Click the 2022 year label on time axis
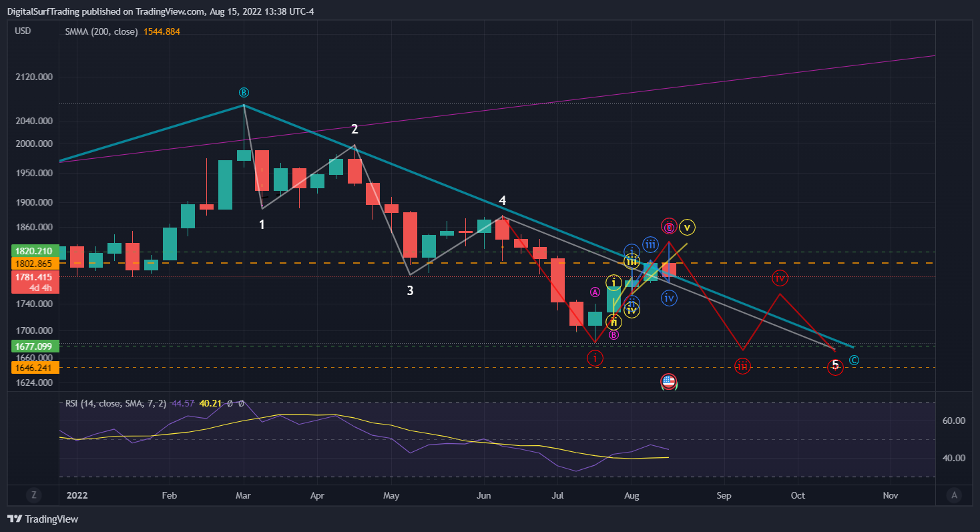 78,495
